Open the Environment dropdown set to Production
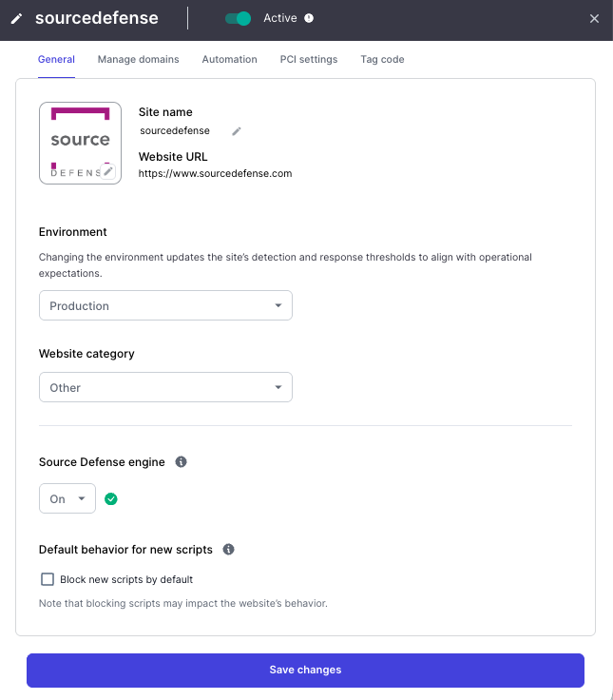The height and width of the screenshot is (700, 613). pos(165,306)
